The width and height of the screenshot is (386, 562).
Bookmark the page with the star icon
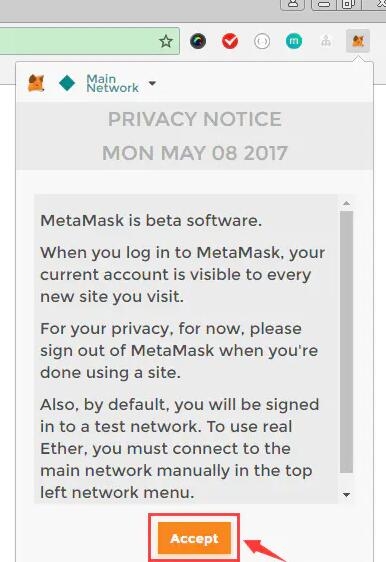click(166, 42)
